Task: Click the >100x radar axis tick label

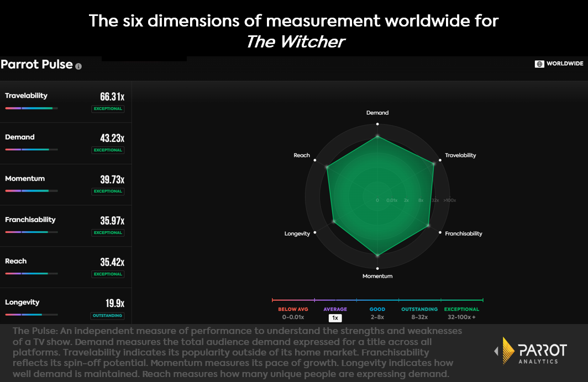Action: click(450, 200)
